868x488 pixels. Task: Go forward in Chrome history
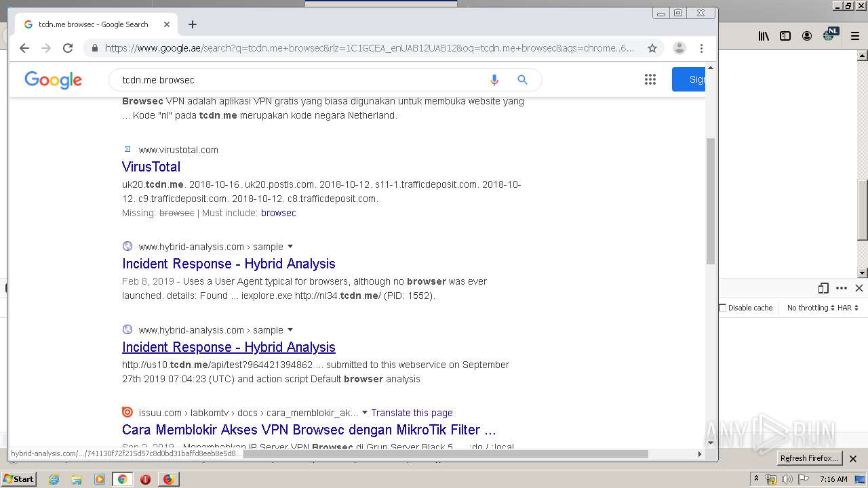point(46,48)
